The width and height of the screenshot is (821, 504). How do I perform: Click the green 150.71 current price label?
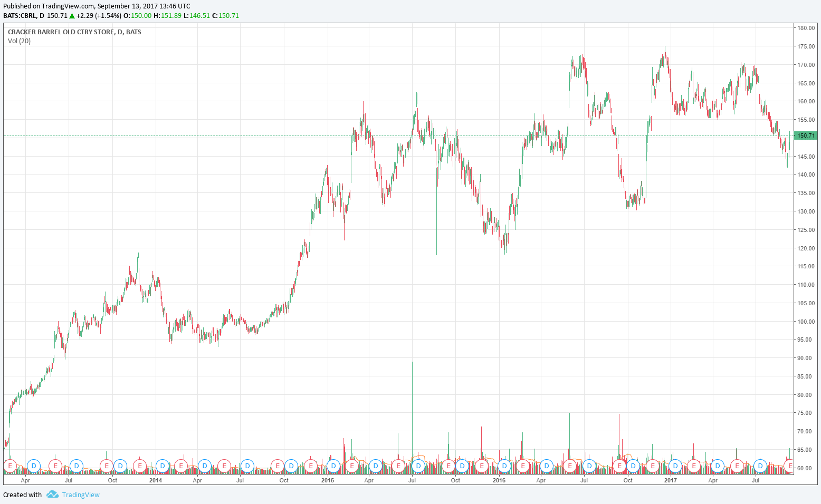point(806,135)
